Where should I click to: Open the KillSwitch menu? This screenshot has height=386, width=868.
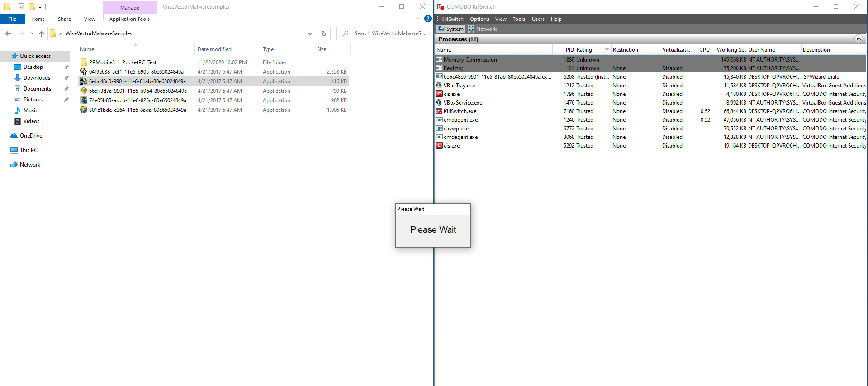(452, 19)
